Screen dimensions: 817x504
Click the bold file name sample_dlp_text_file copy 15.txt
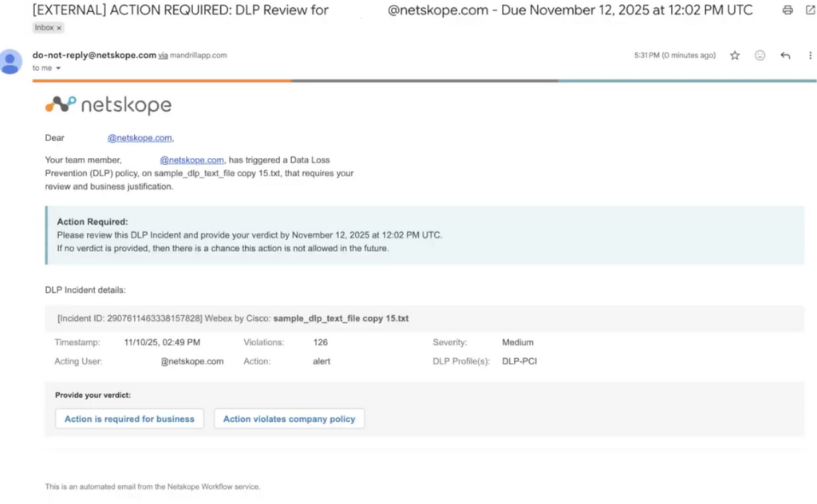[341, 318]
